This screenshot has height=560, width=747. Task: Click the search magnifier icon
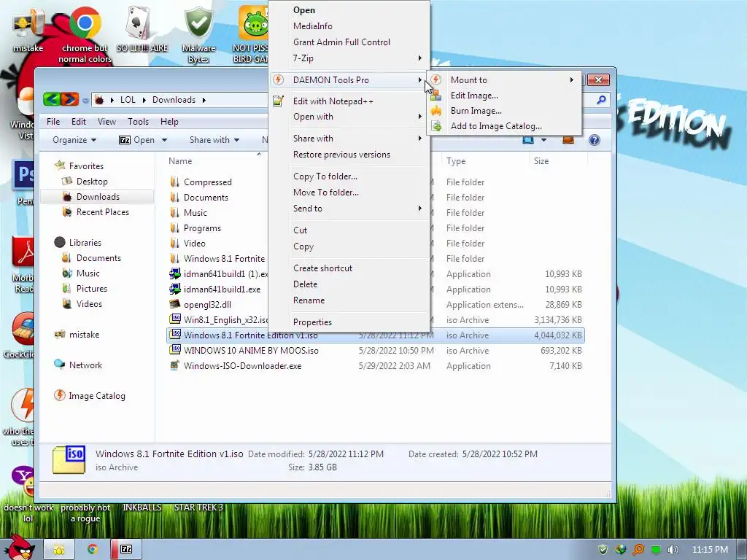(601, 99)
